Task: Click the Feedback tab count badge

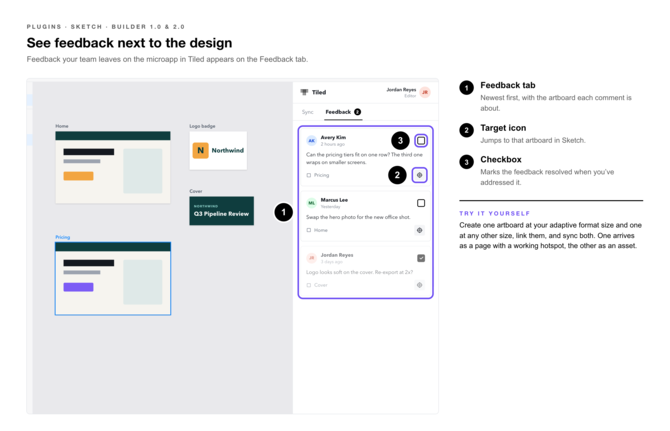Action: pyautogui.click(x=358, y=112)
